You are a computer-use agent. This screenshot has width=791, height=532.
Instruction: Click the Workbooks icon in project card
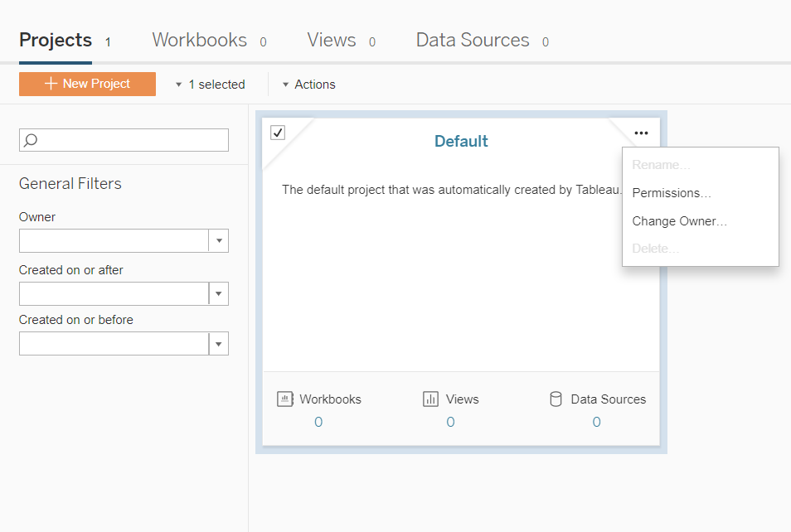pos(285,399)
